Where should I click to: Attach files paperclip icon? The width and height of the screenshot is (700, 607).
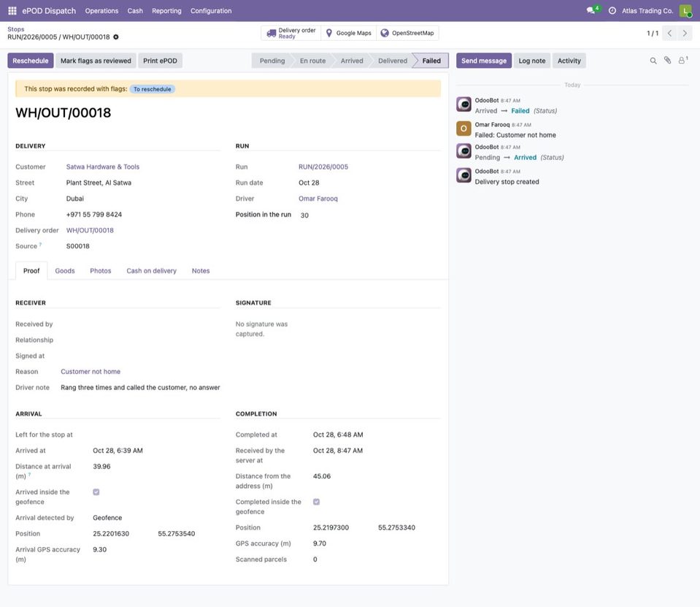click(667, 61)
